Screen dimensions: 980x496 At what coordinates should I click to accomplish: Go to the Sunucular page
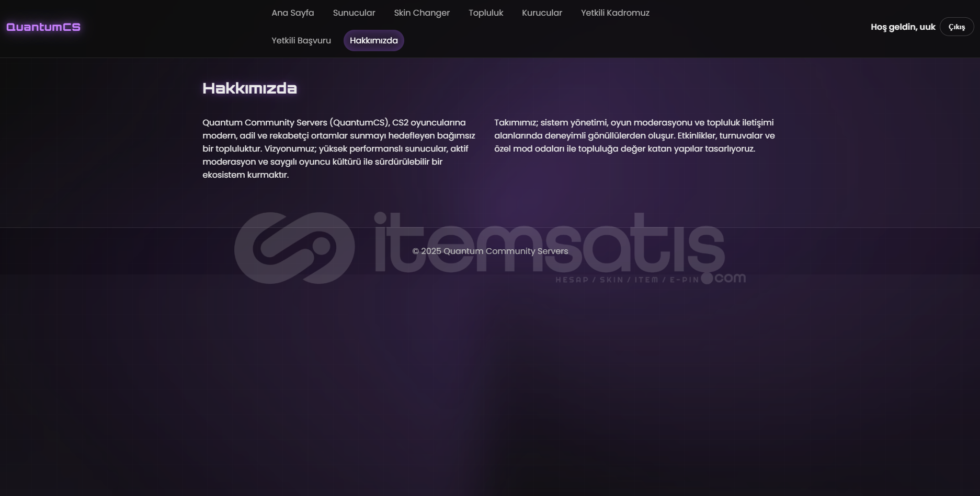point(354,13)
